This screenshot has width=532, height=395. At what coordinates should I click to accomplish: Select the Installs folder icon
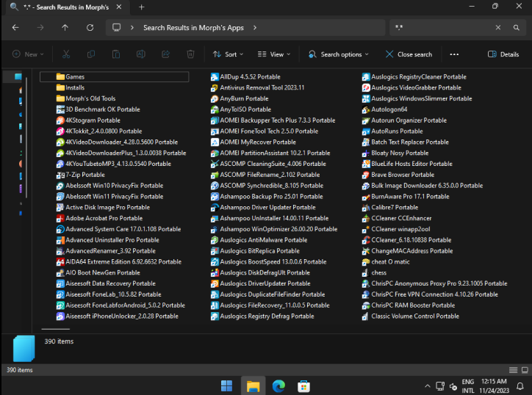pos(60,88)
